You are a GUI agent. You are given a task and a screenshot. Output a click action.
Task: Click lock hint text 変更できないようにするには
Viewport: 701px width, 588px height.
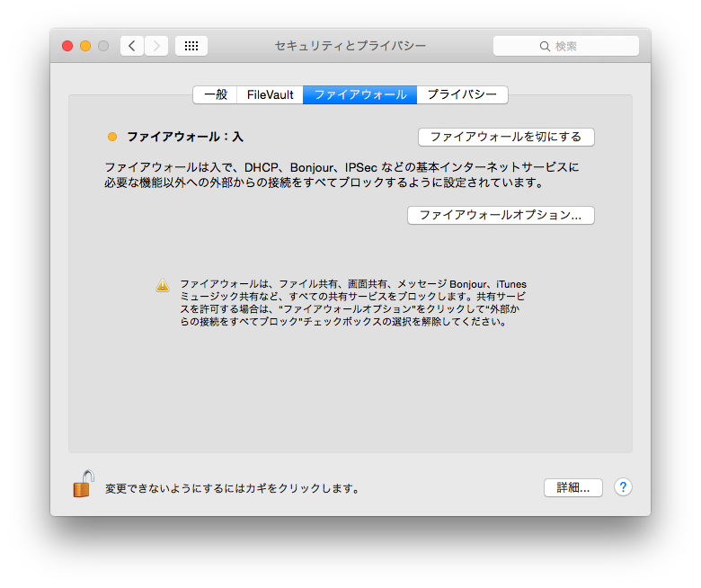pos(233,488)
